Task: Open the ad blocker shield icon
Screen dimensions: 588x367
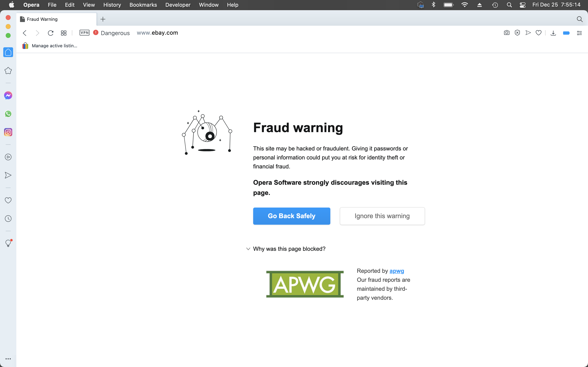Action: (517, 33)
